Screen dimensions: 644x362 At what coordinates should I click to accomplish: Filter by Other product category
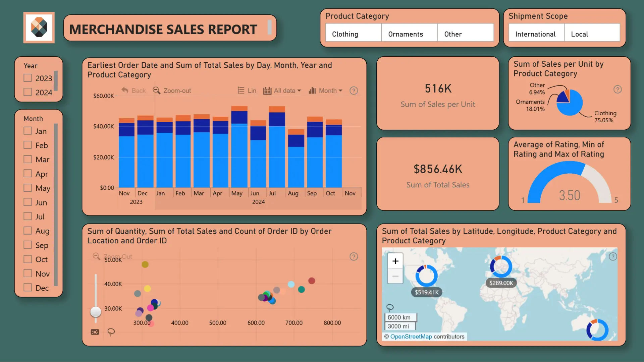coord(466,33)
